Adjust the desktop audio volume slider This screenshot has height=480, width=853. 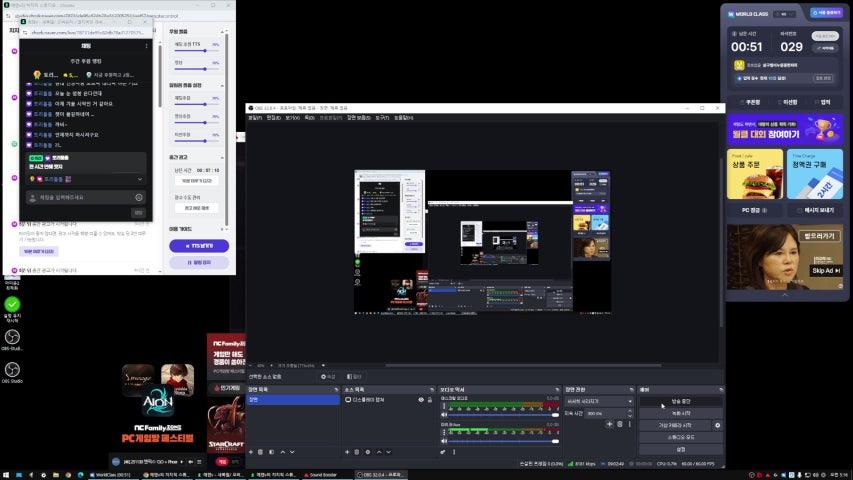click(500, 415)
